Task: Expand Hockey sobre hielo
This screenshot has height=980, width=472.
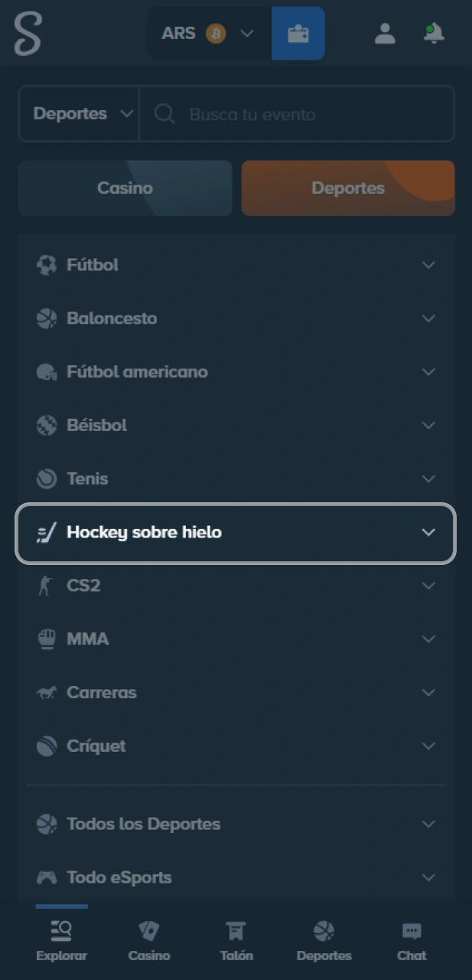Action: 428,532
